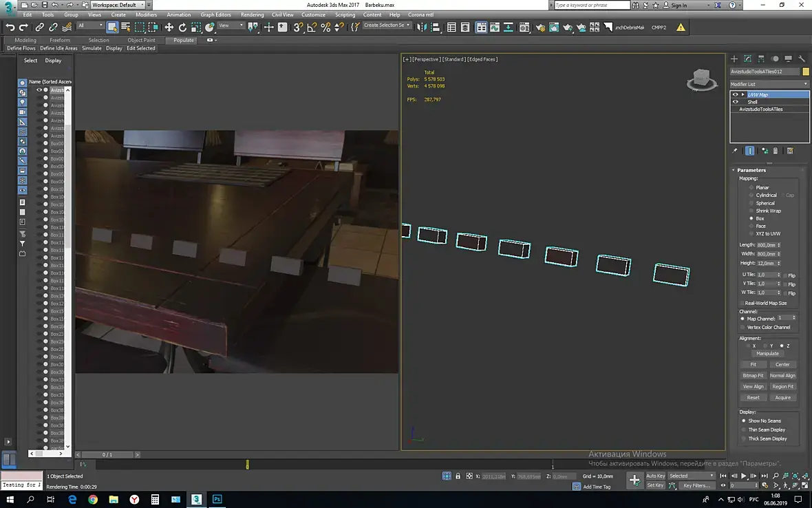
Task: Click the Align tool icon
Action: 436,28
